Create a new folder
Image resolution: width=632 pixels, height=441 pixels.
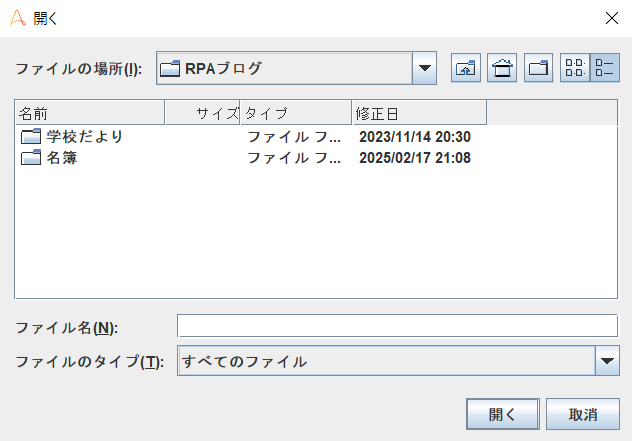(538, 68)
